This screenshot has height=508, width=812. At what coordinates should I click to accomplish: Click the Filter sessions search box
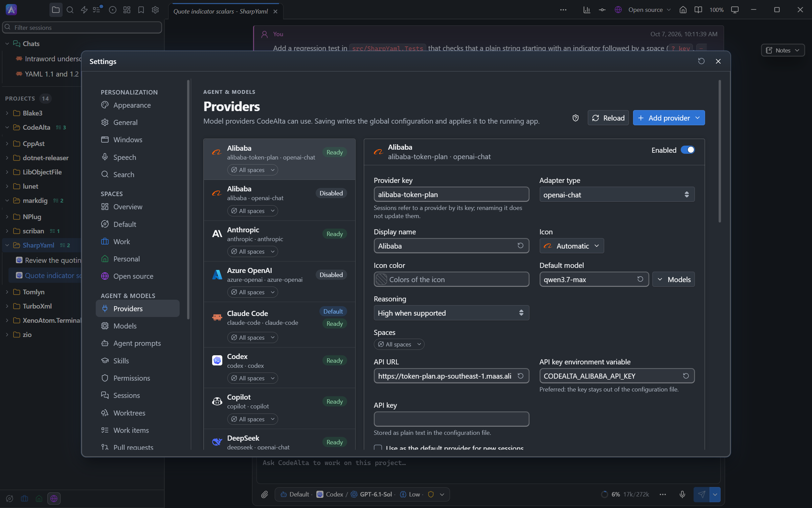pos(82,27)
